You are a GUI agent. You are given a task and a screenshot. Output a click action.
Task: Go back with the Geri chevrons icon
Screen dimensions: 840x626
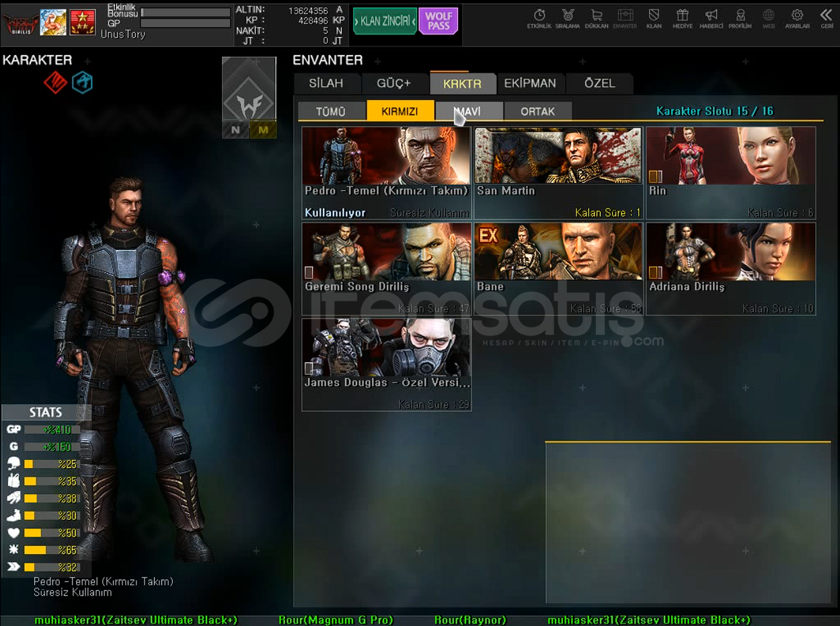pyautogui.click(x=827, y=18)
